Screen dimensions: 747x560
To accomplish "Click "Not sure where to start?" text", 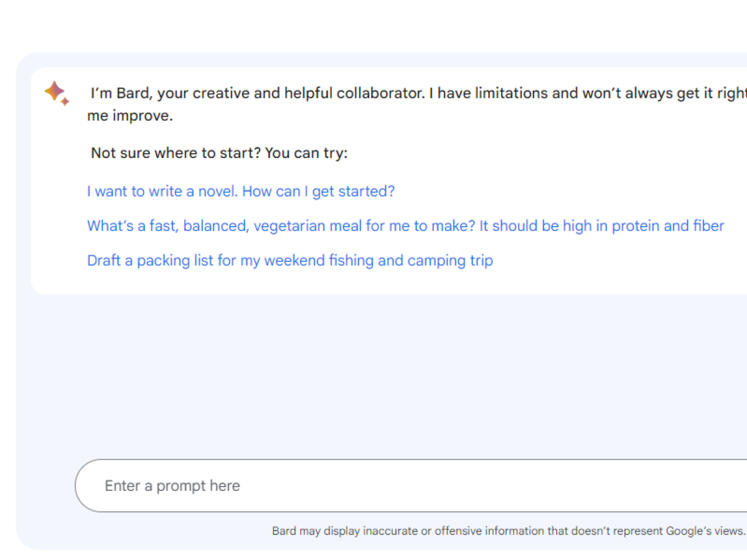I will 219,153.
